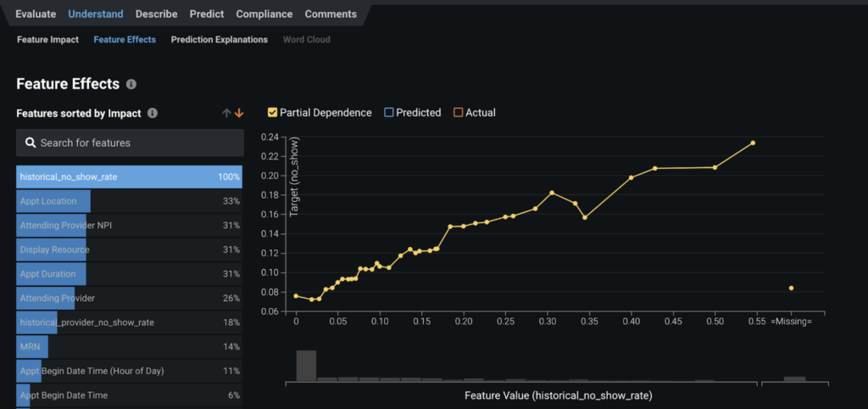Select the Feature Effects sub-tab

125,39
